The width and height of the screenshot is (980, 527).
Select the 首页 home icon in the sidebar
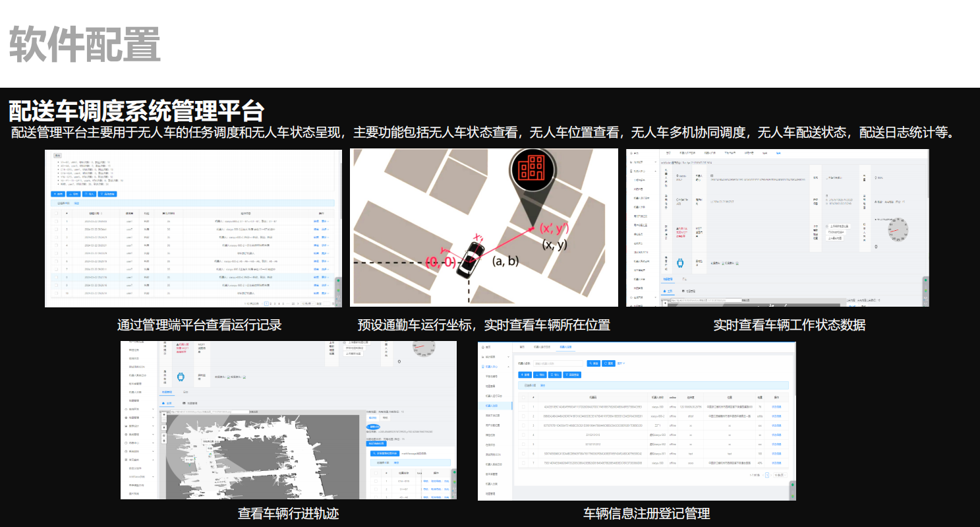[483, 346]
